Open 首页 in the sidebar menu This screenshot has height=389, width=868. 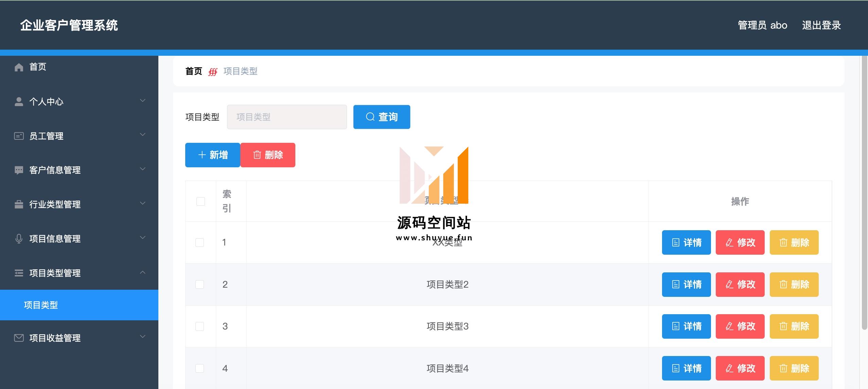pos(79,67)
